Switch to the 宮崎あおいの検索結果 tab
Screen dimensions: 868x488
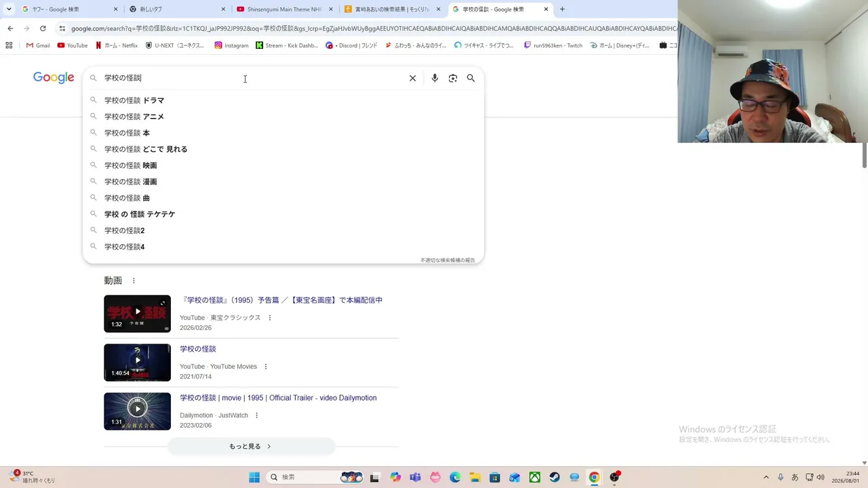click(x=393, y=9)
